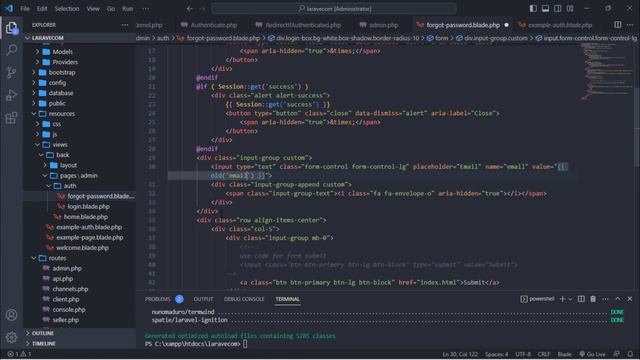Click the UTF-8 encoding indicator
The image size is (640, 360).
[x=523, y=354]
